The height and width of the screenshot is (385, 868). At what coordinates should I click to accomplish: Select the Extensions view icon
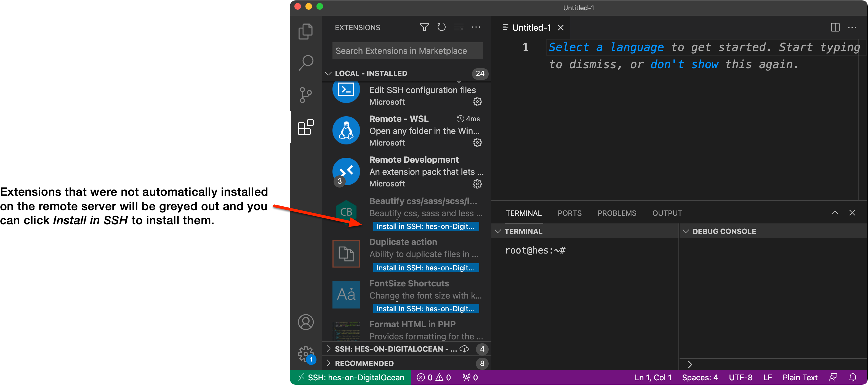pyautogui.click(x=306, y=127)
